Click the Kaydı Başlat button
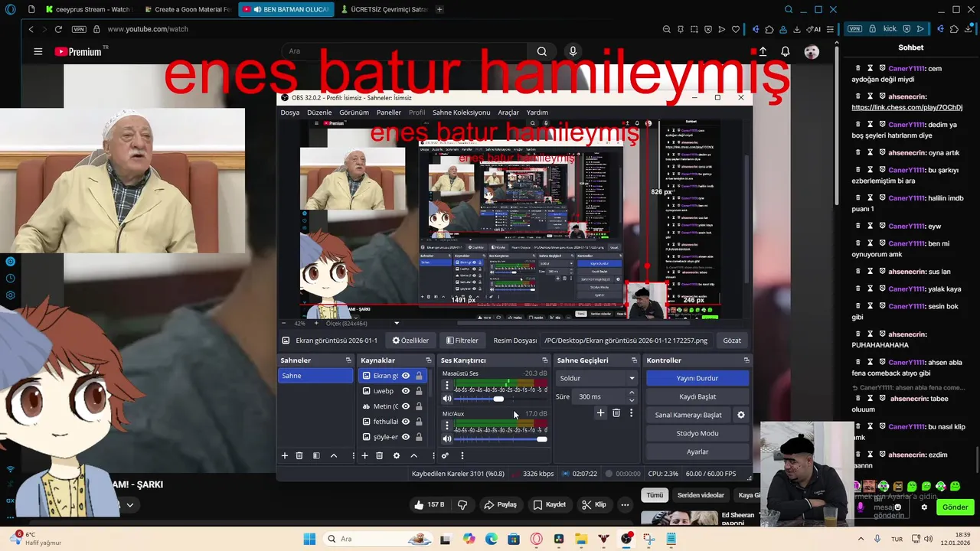The height and width of the screenshot is (551, 980). click(x=697, y=396)
